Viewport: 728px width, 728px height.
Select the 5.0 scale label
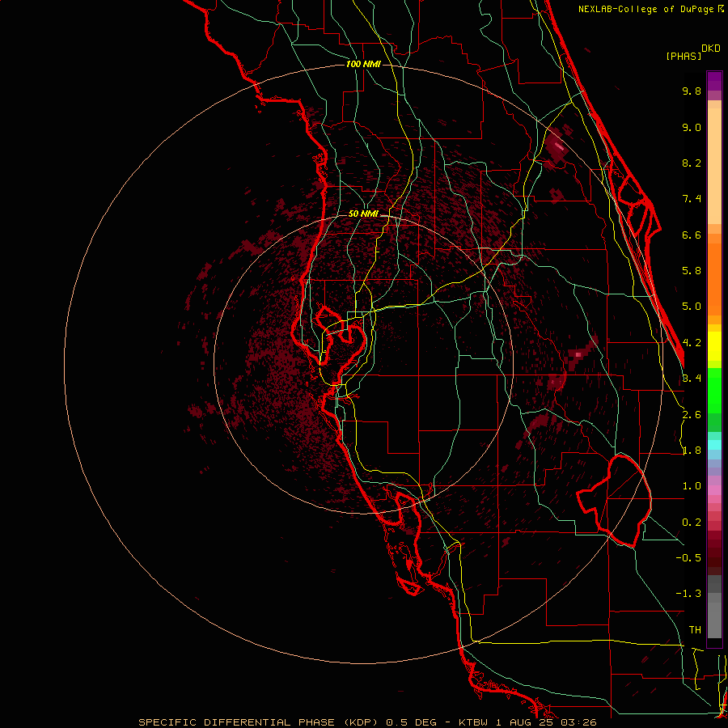(692, 307)
